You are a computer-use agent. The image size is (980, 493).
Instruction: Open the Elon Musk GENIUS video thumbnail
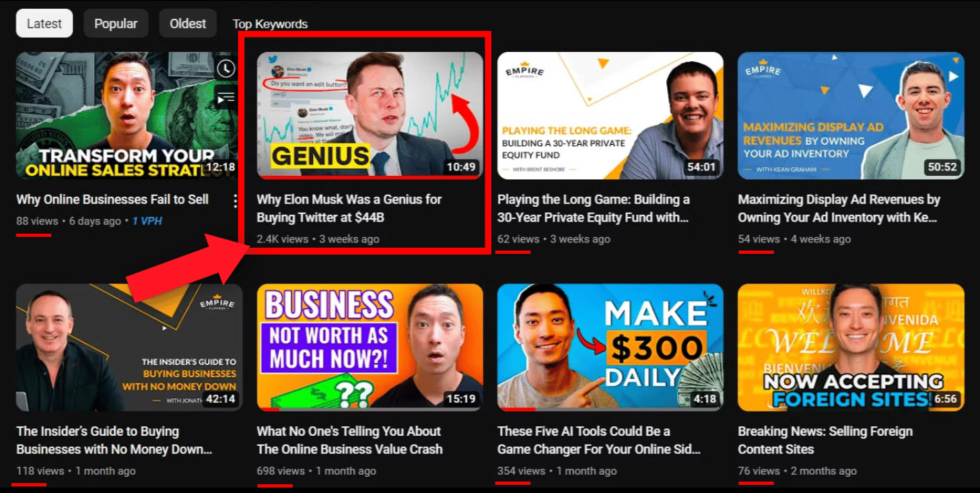point(370,116)
